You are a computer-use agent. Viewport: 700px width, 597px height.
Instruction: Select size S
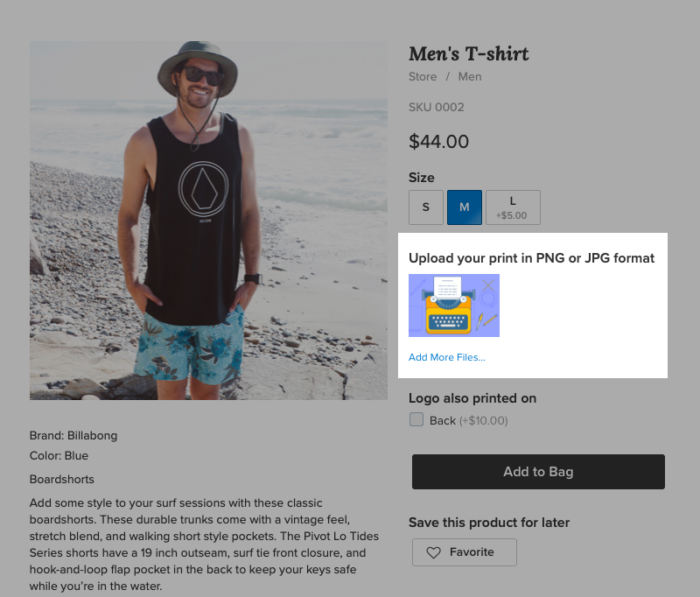425,207
